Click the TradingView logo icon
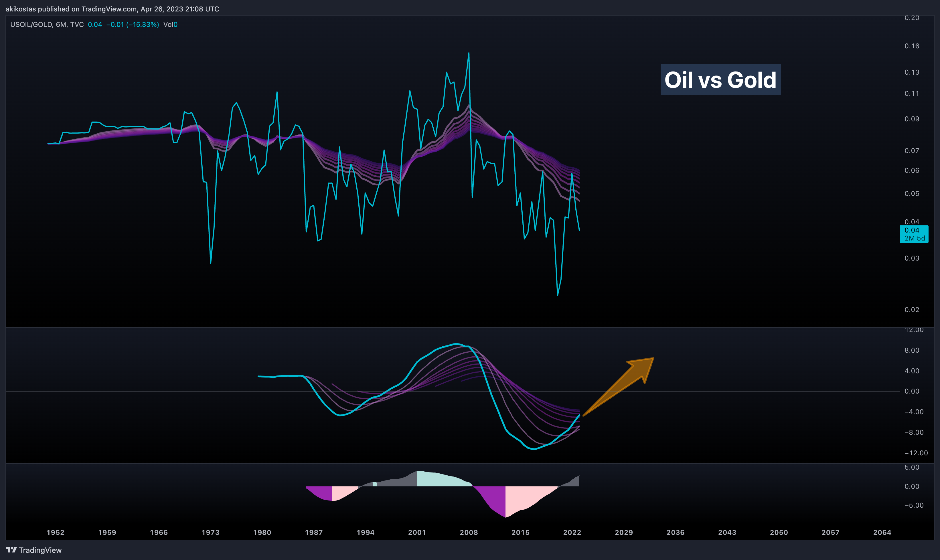Viewport: 940px width, 560px height. 11,550
